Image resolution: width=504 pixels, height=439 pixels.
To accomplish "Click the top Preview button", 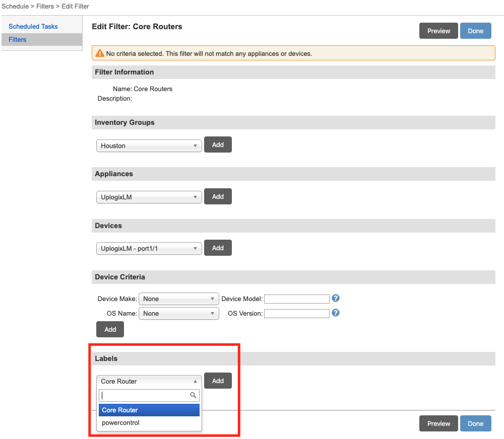I will coord(438,31).
